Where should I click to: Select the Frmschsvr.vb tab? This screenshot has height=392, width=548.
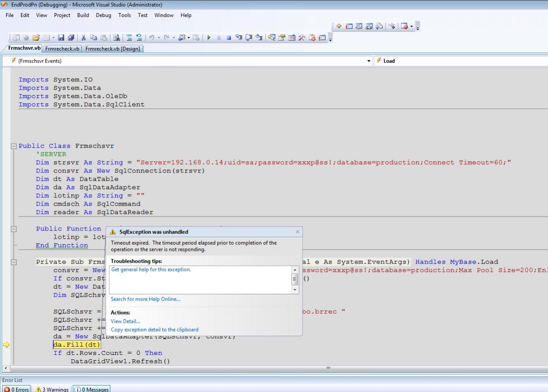24,48
